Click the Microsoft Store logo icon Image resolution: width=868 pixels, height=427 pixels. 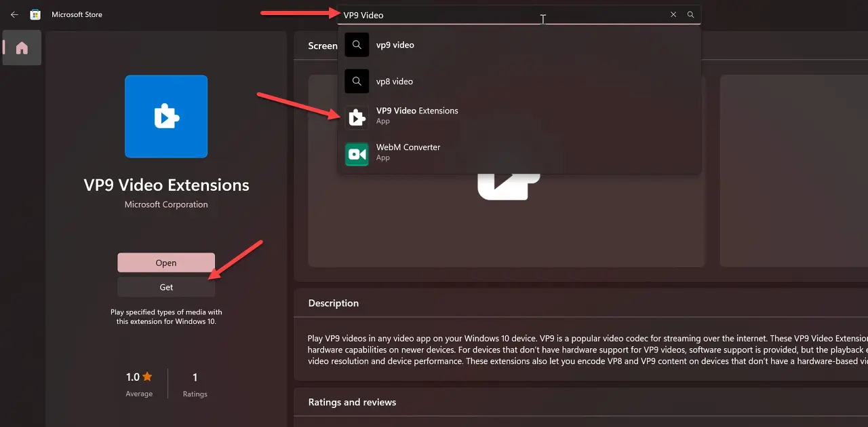[35, 14]
